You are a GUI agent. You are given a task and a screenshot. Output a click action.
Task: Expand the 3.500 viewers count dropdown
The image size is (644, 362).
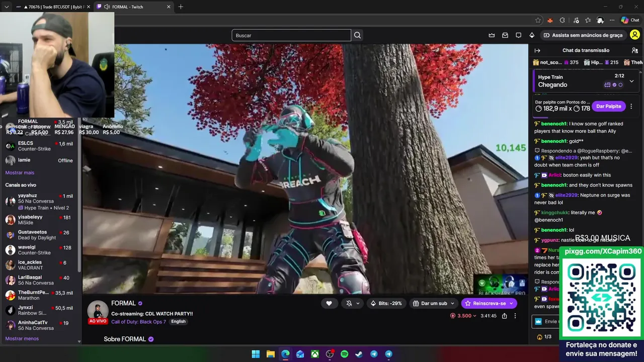[463, 316]
